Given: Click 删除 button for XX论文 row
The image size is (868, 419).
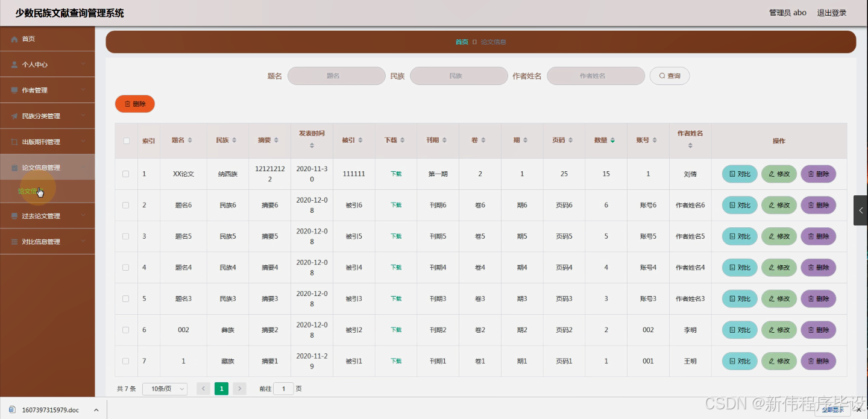Looking at the screenshot, I should pyautogui.click(x=818, y=174).
